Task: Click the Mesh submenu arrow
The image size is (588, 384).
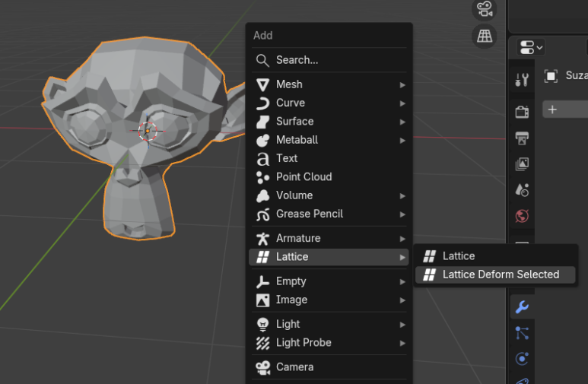Action: (402, 85)
